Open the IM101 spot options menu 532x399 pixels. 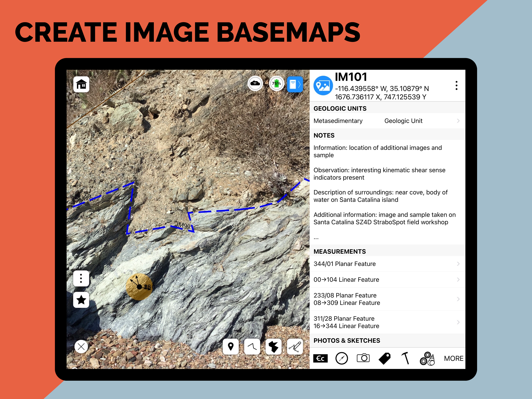(456, 86)
